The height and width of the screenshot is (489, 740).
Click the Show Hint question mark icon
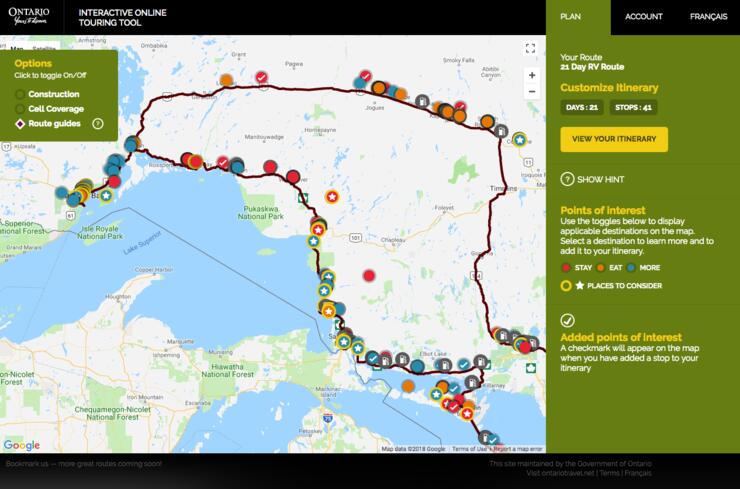pos(567,179)
